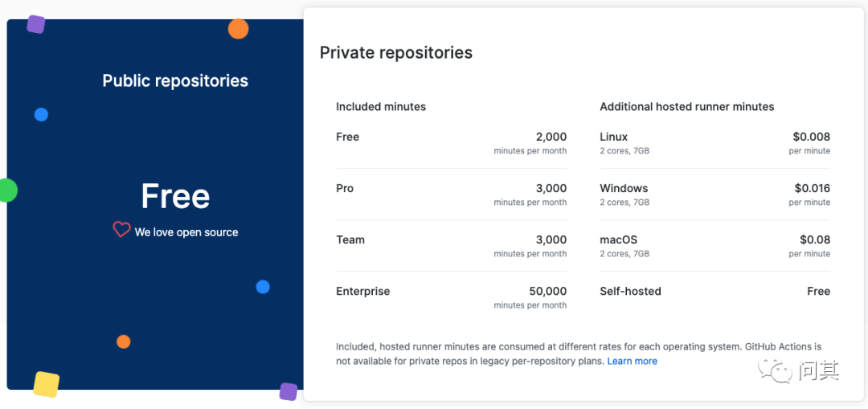The width and height of the screenshot is (868, 409).
Task: Select the Private repositories heading
Action: [396, 52]
